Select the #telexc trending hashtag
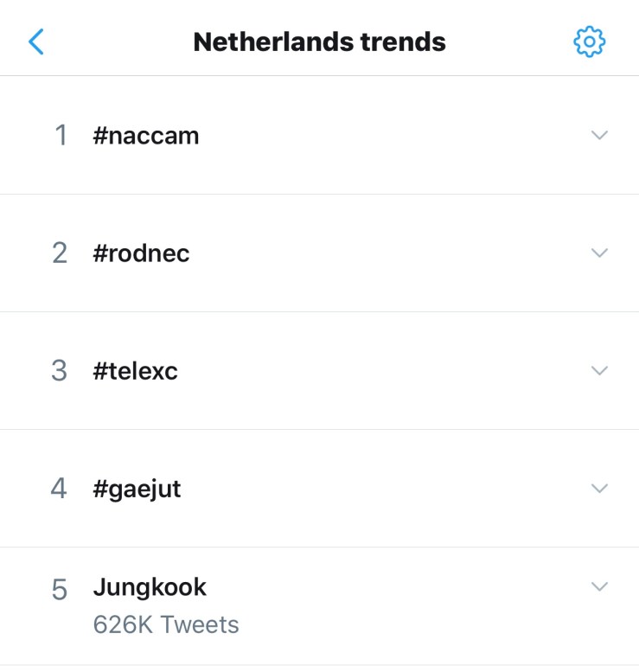Screen dimensions: 639x672 click(135, 371)
